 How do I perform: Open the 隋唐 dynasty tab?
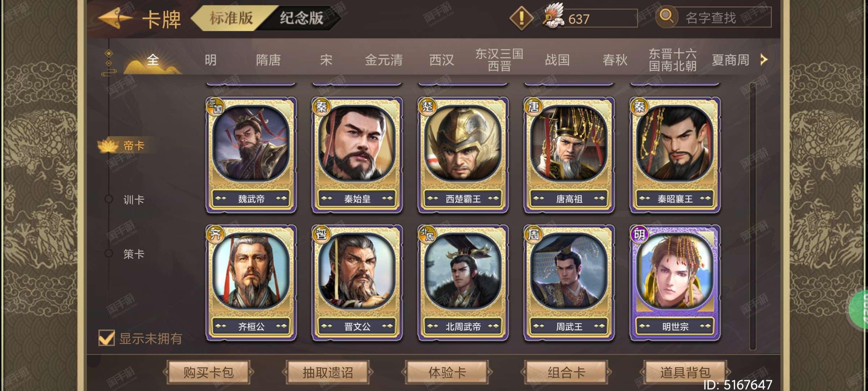[268, 60]
